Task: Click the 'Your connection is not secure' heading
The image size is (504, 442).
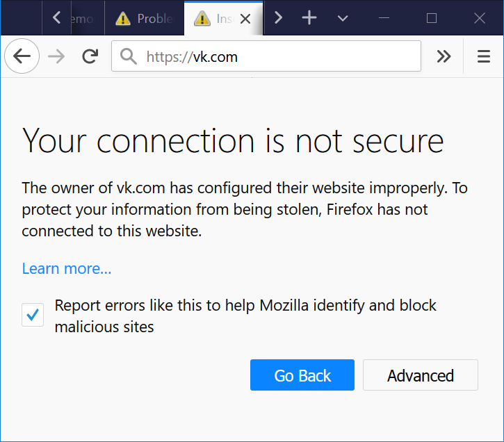Action: [x=233, y=140]
